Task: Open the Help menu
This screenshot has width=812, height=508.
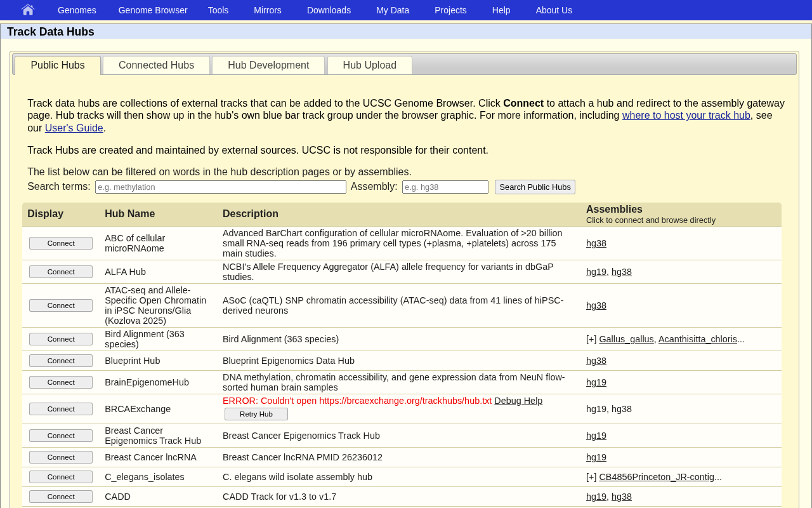Action: (501, 10)
